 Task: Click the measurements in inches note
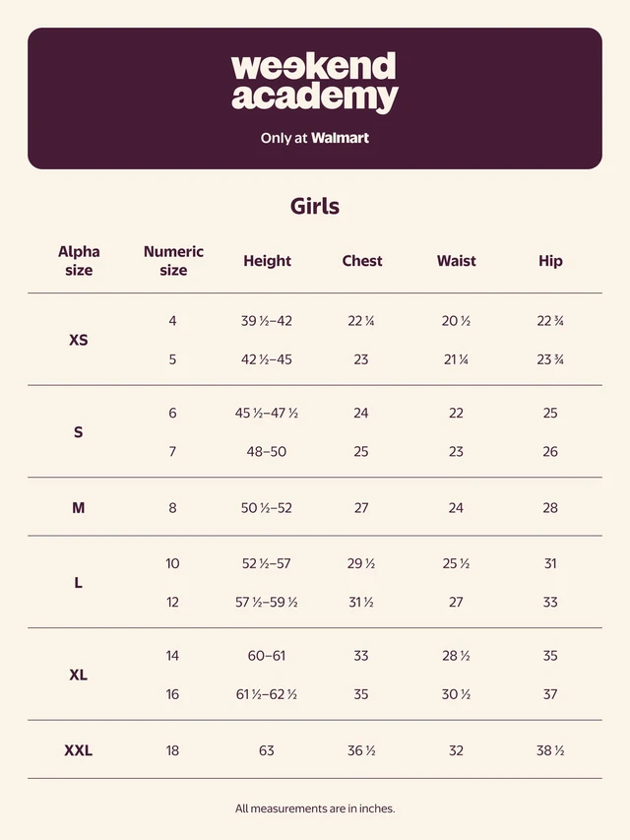(x=315, y=808)
